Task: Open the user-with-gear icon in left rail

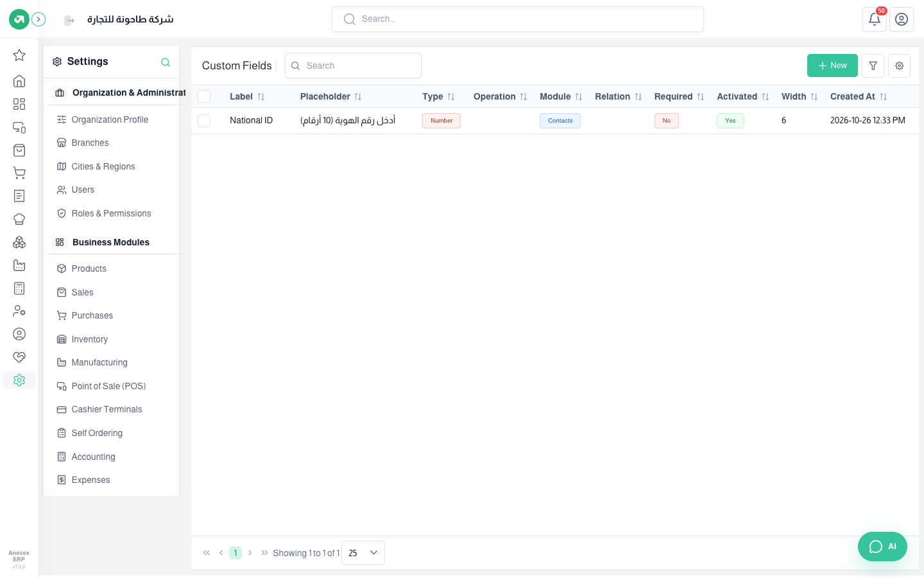Action: (x=19, y=311)
